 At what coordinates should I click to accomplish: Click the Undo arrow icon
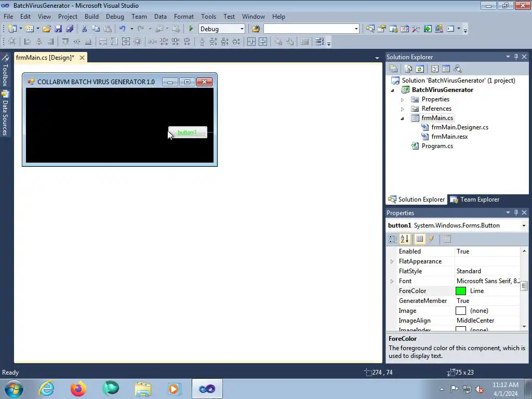tap(123, 29)
